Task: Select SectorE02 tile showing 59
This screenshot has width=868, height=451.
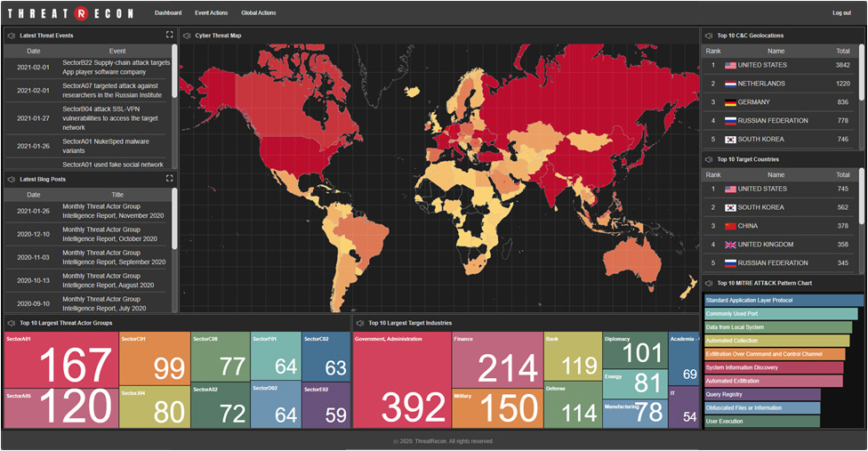Action: point(325,406)
